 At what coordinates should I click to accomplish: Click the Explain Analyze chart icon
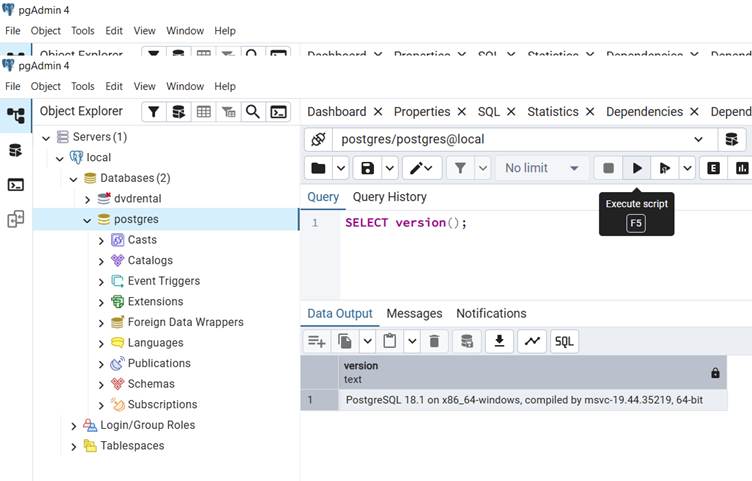pos(741,168)
